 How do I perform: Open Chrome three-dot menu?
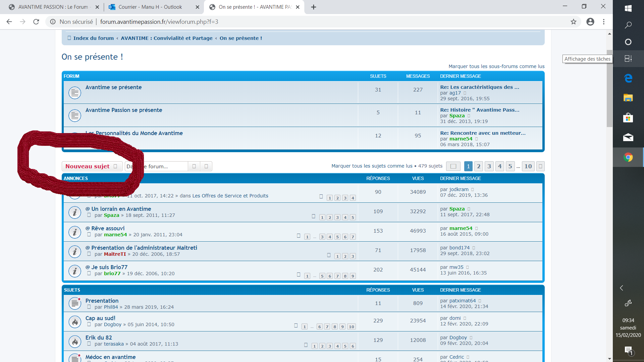tap(604, 22)
